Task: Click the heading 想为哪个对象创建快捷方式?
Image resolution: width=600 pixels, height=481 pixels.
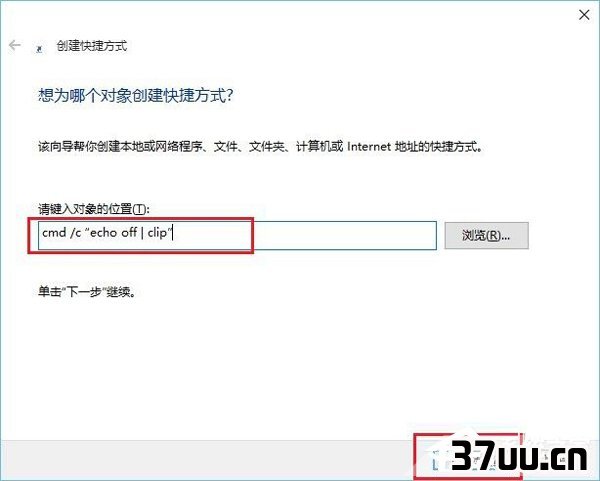Action: [135, 95]
